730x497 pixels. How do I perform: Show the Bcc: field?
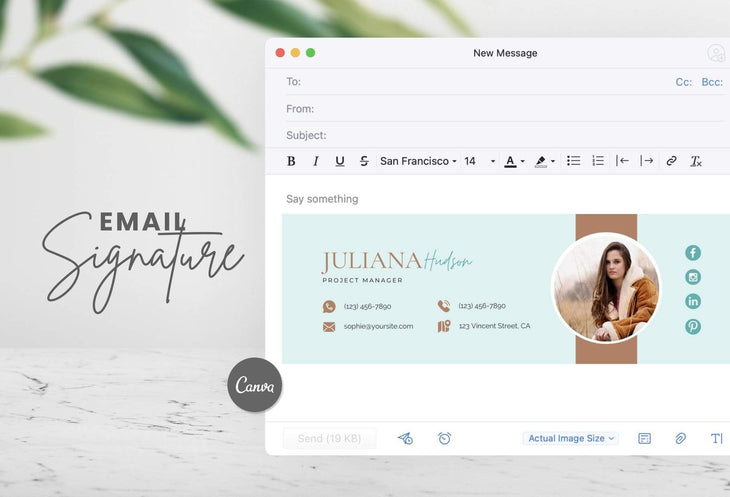point(712,82)
